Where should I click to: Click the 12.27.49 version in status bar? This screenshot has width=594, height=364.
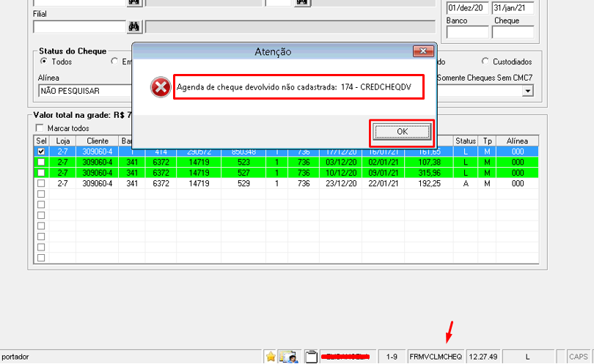(483, 357)
